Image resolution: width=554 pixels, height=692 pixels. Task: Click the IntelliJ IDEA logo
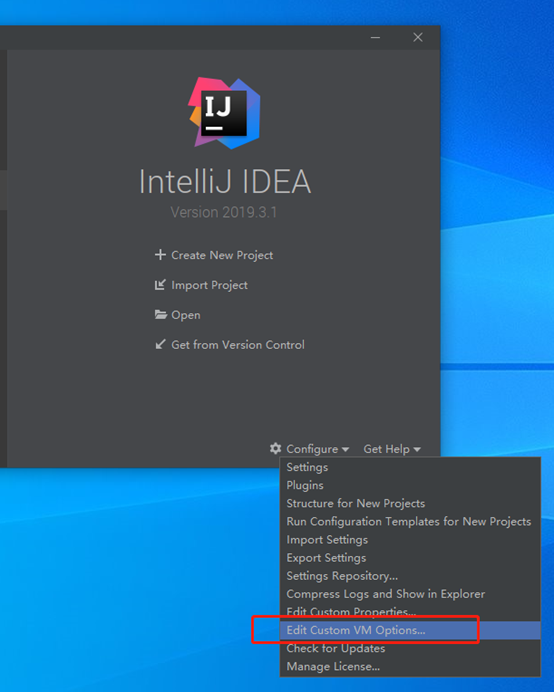pos(224,113)
